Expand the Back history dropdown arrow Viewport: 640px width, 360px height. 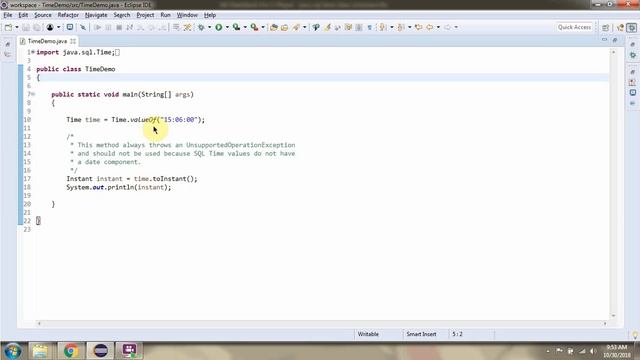pyautogui.click(x=438, y=27)
